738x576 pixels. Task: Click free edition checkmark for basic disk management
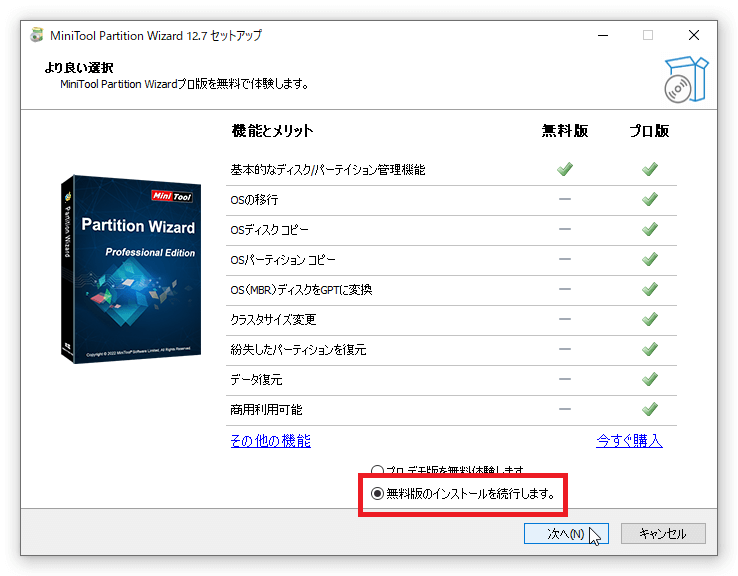(x=565, y=169)
